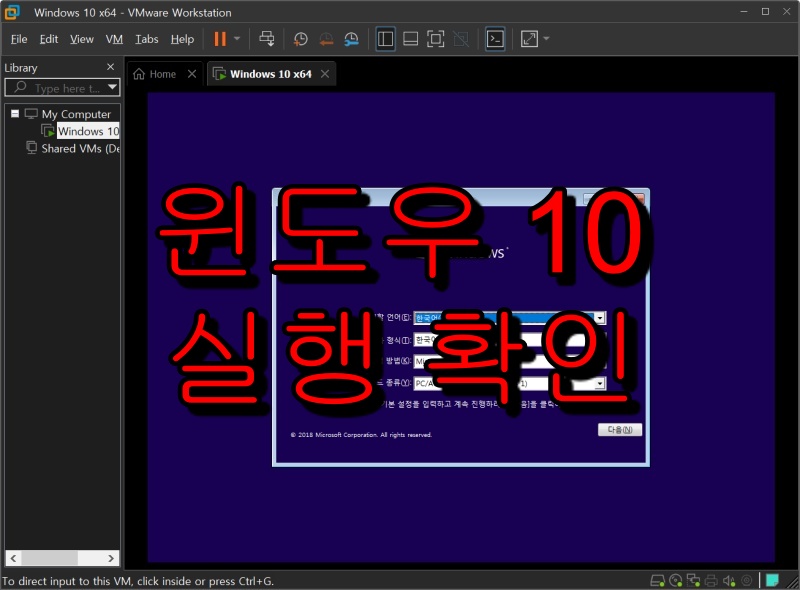The width and height of the screenshot is (800, 590).
Task: Click the hard disk status icon
Action: (x=658, y=579)
